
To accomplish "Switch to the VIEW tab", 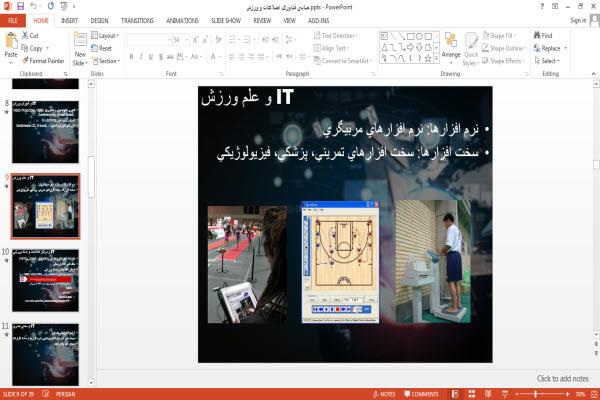I will click(x=289, y=21).
